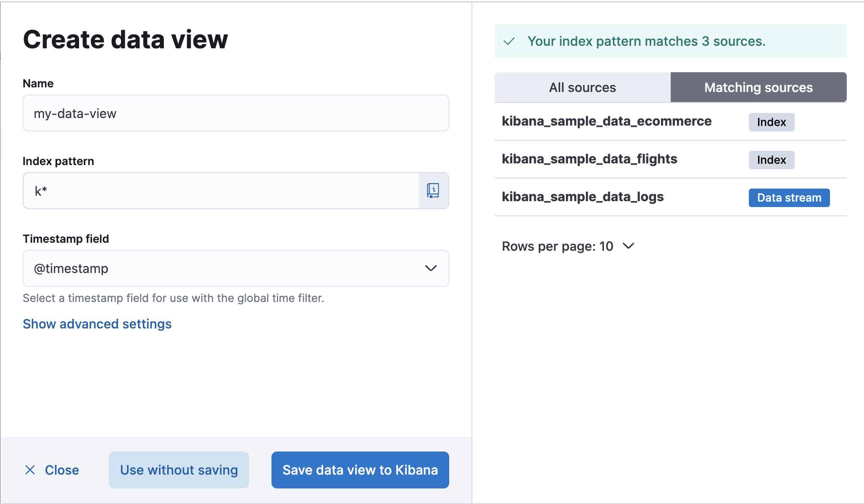The width and height of the screenshot is (864, 504).
Task: Click the Index badge beside ecommerce
Action: coord(771,122)
